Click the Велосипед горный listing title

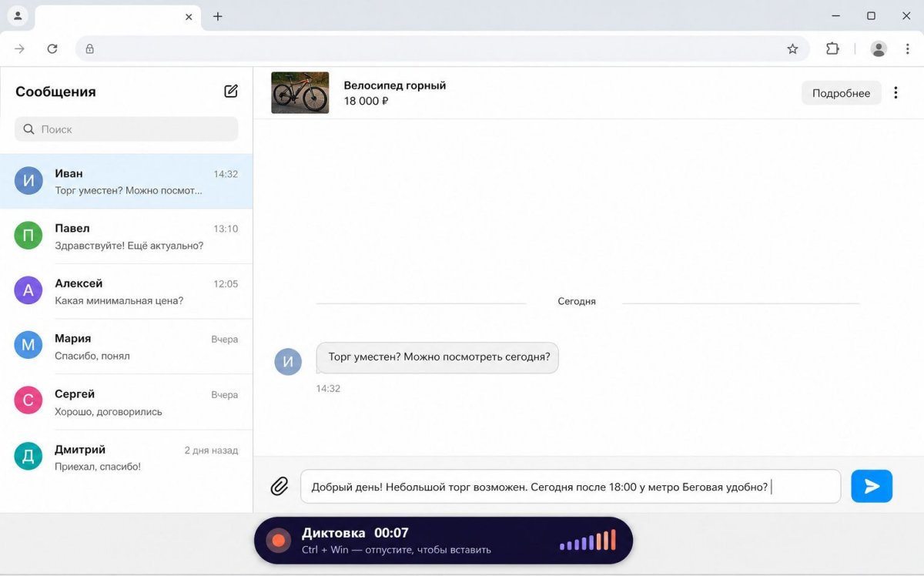(x=395, y=85)
